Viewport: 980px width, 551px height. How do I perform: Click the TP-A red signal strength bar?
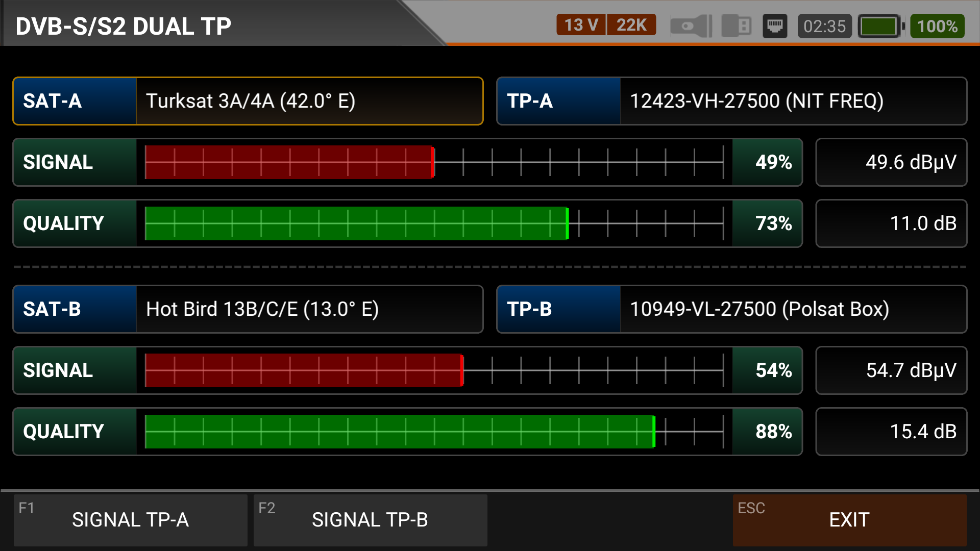[289, 162]
